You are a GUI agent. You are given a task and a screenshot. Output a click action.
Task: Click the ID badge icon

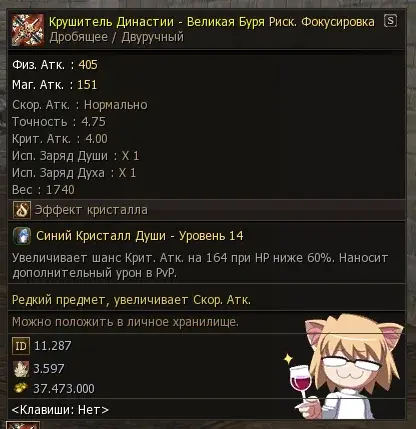21,346
